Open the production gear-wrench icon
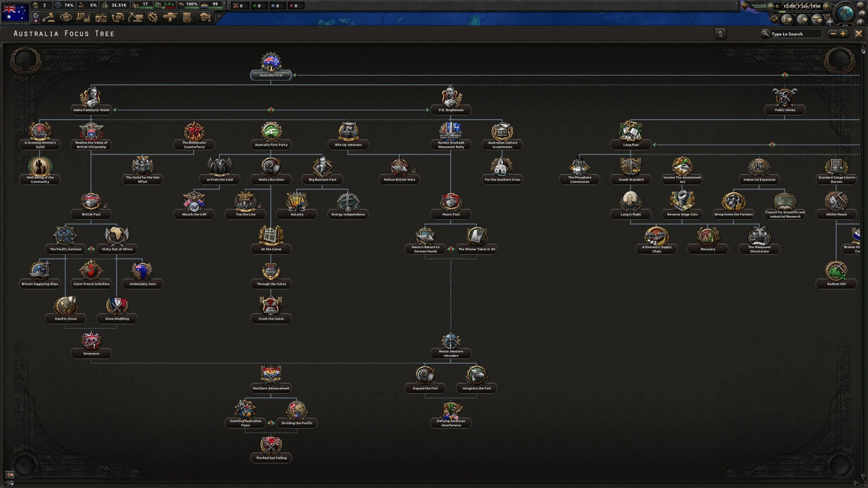 pos(153,18)
